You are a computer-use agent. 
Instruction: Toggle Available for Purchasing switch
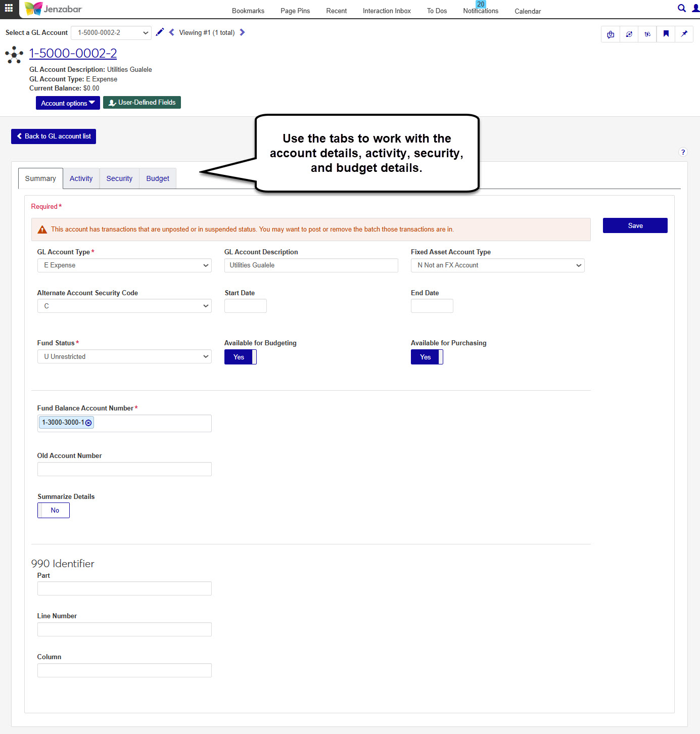(427, 357)
